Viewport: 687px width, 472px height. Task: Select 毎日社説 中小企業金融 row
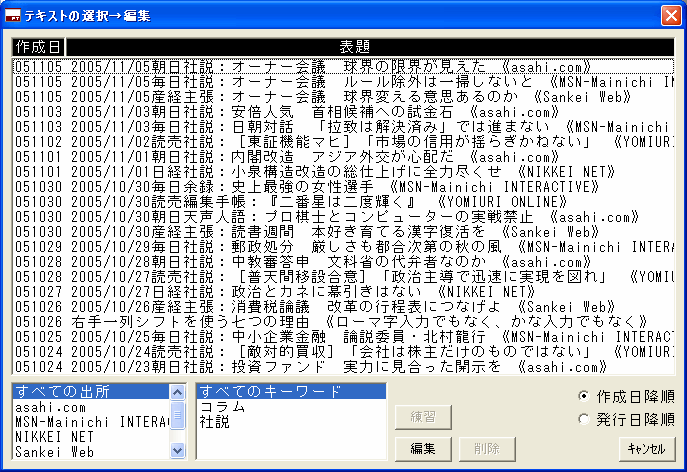[344, 337]
